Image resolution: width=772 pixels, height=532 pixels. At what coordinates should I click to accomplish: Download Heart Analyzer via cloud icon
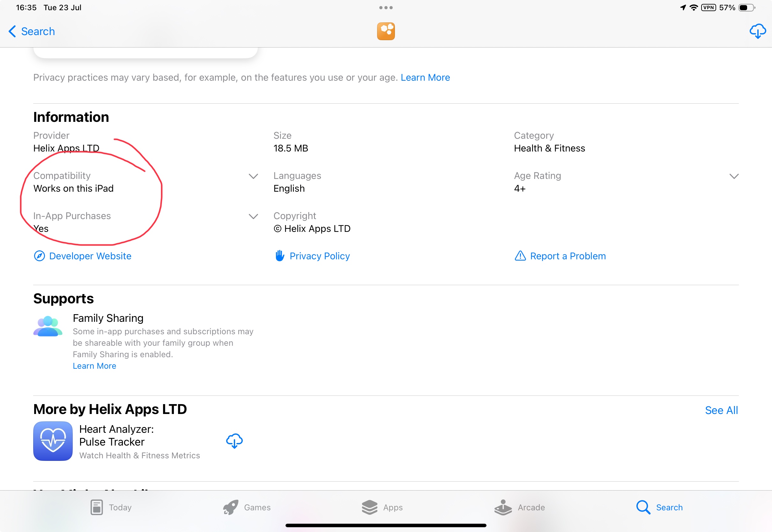(234, 441)
